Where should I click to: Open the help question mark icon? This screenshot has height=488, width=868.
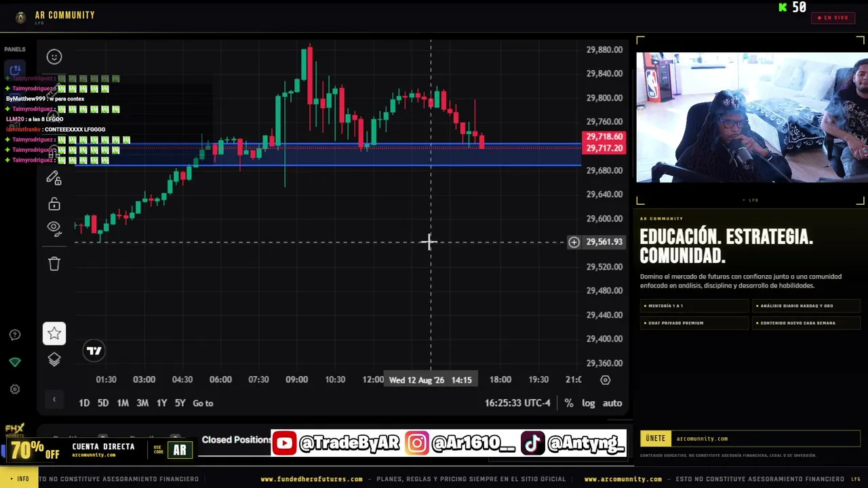(15, 335)
